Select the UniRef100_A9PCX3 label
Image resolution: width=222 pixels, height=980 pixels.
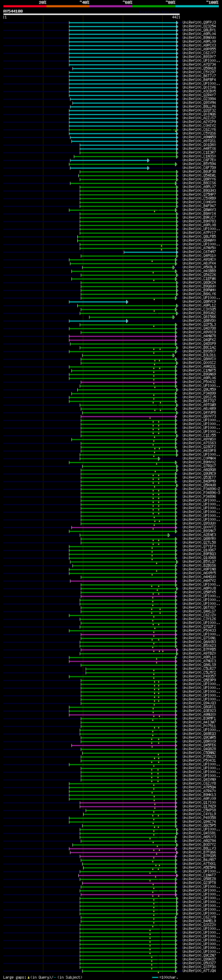pos(199,45)
